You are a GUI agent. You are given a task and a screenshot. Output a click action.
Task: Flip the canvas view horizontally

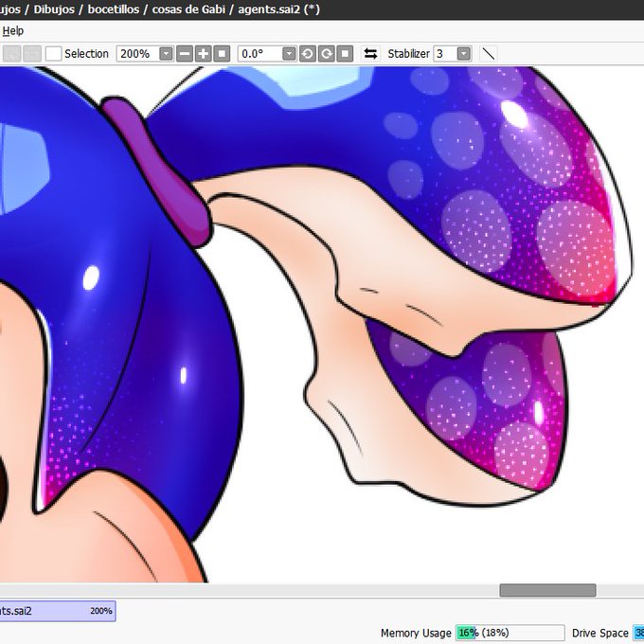(371, 54)
